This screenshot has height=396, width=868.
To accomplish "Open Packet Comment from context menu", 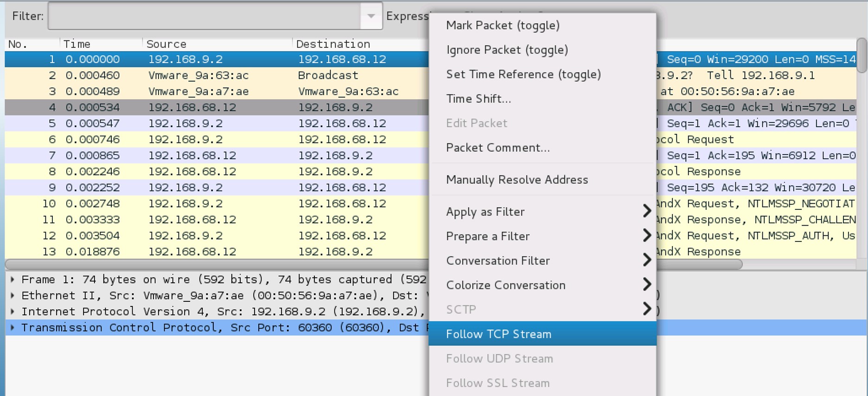I will point(498,148).
